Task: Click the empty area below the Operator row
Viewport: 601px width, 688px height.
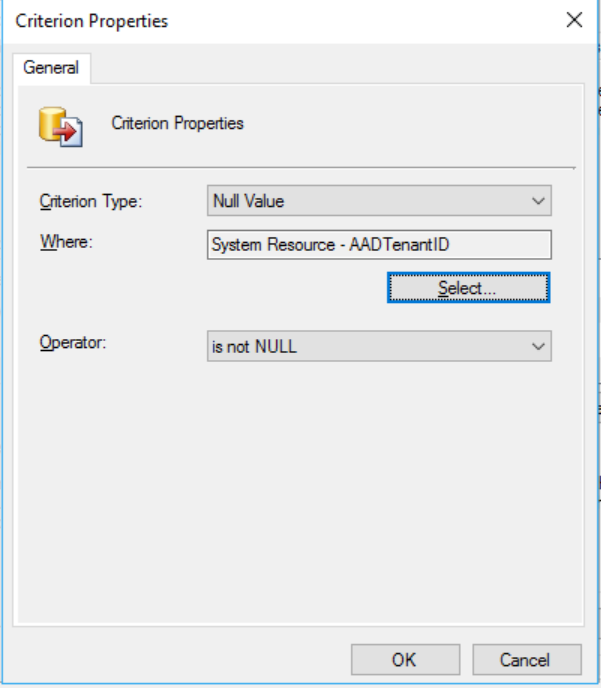Action: pos(300,480)
